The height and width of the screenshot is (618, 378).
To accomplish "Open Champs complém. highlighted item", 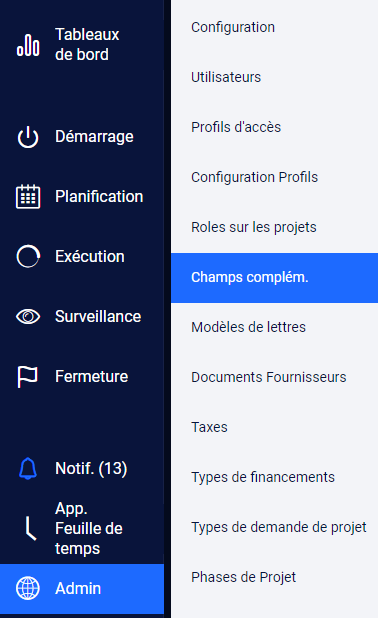I will 274,278.
